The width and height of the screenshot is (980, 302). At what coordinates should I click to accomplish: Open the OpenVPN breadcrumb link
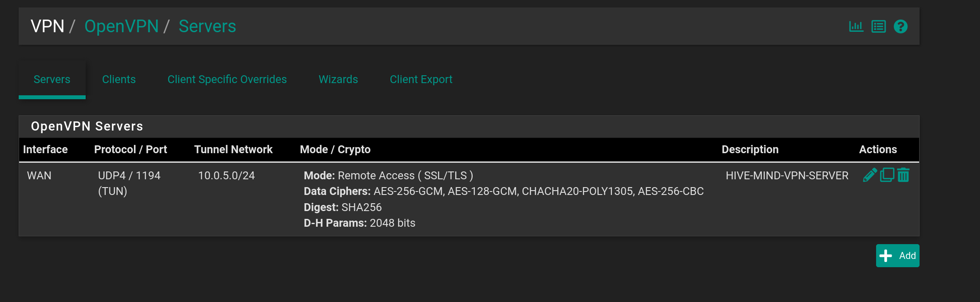[122, 26]
